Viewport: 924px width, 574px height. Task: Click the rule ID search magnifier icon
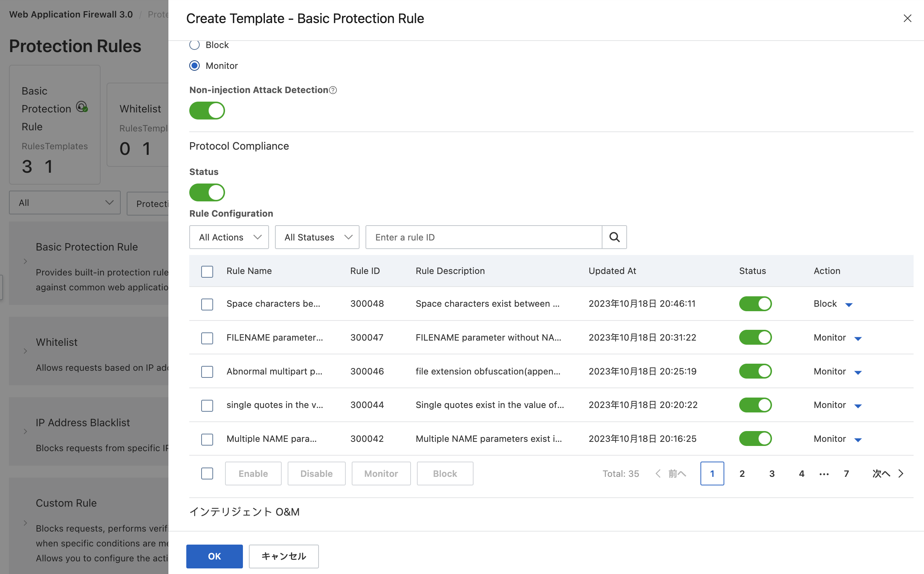coord(614,237)
